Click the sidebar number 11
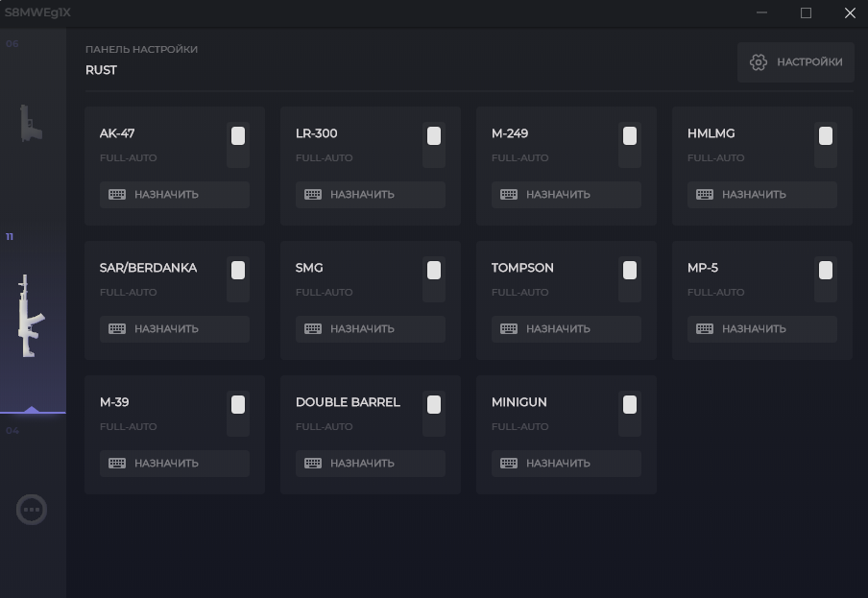 (10, 237)
